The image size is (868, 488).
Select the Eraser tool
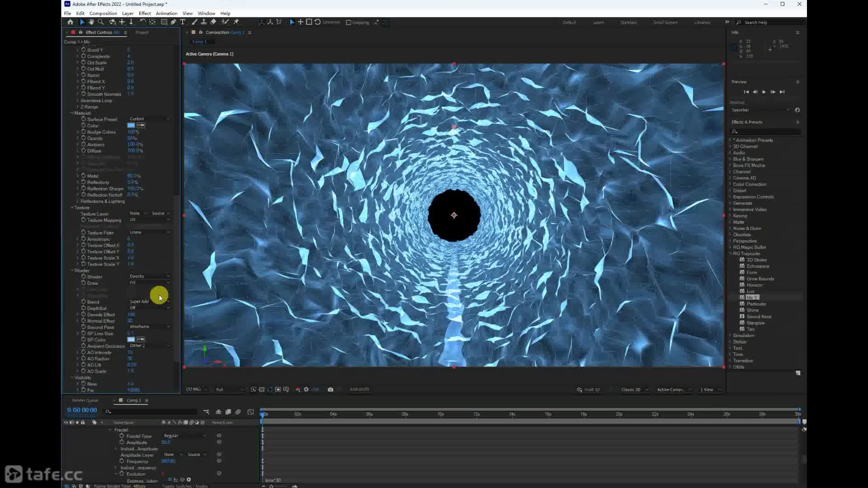pos(213,22)
